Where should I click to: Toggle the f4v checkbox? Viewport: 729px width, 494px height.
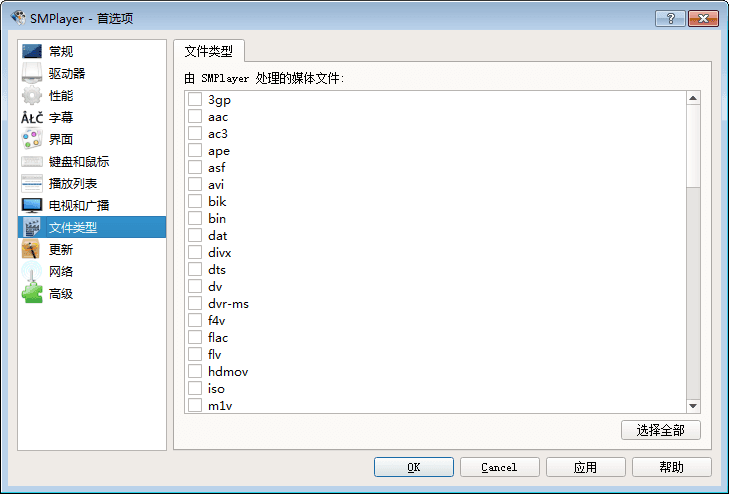195,320
